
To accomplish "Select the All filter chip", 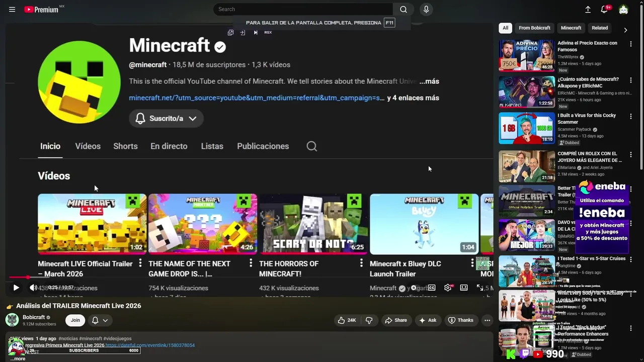I will click(x=505, y=28).
